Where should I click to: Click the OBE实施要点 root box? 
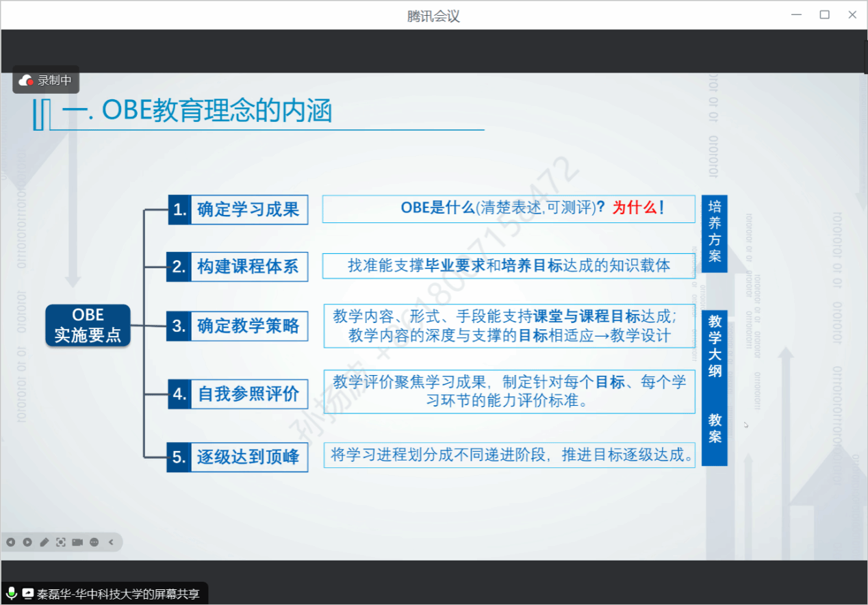click(88, 325)
